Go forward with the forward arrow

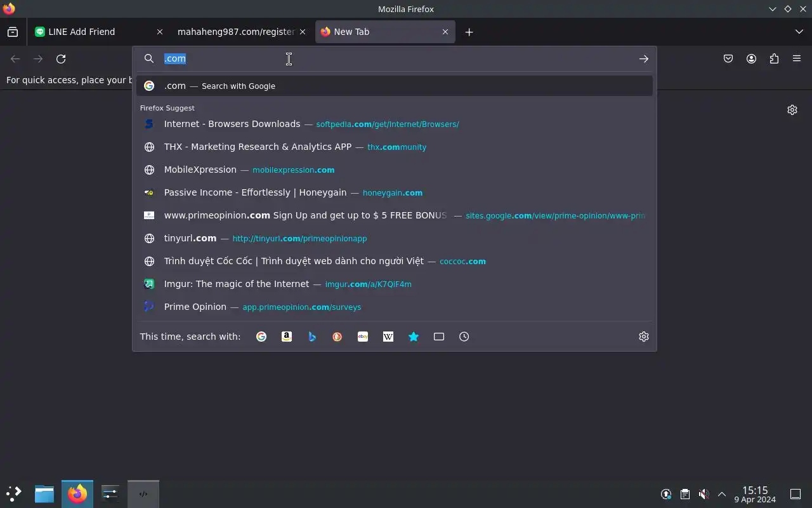pos(38,58)
